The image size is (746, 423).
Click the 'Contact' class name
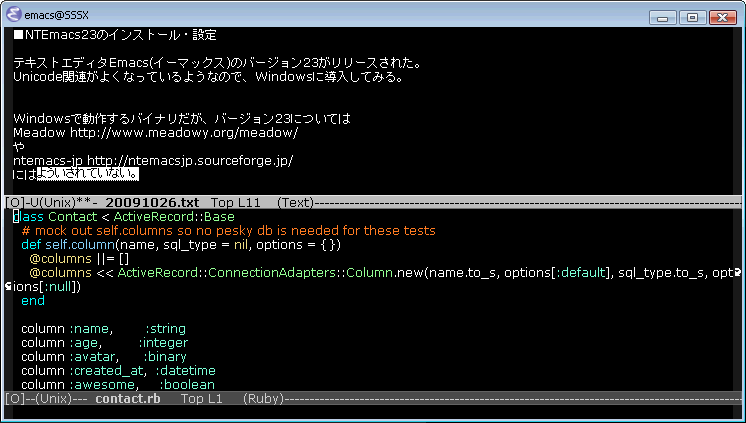coord(73,217)
